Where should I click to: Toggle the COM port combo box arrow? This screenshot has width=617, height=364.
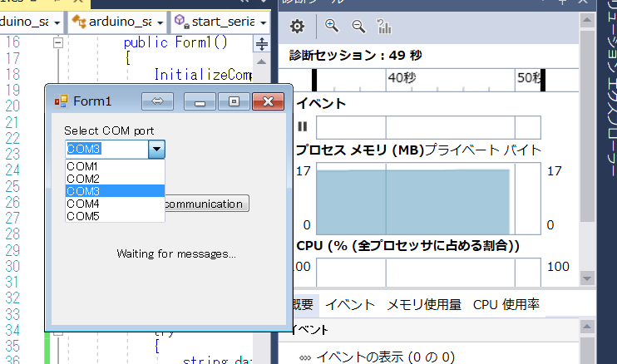156,150
